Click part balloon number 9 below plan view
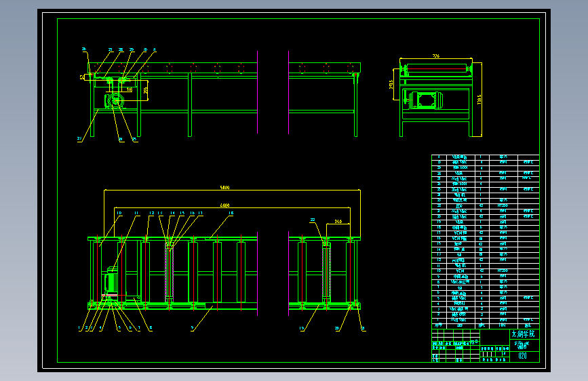This screenshot has height=381, width=588. (x=193, y=328)
